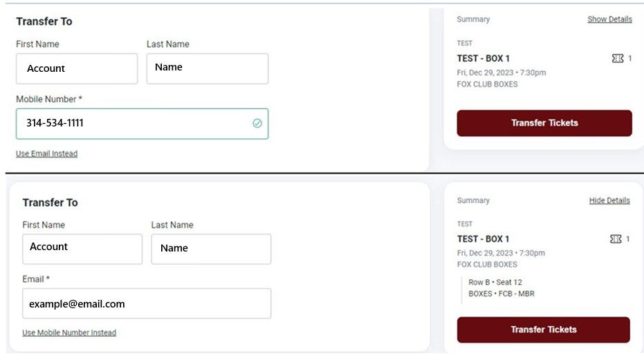Switch to email via Use Email Instead
The width and height of the screenshot is (644, 360).
point(46,153)
